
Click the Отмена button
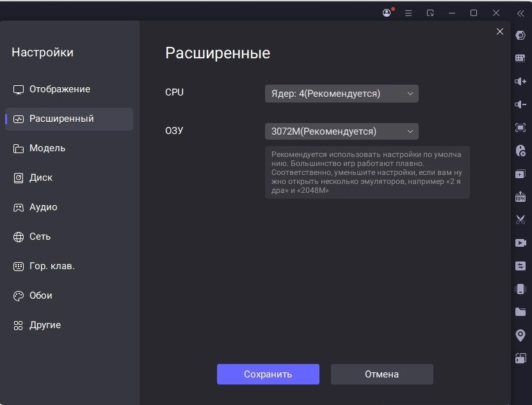[382, 374]
